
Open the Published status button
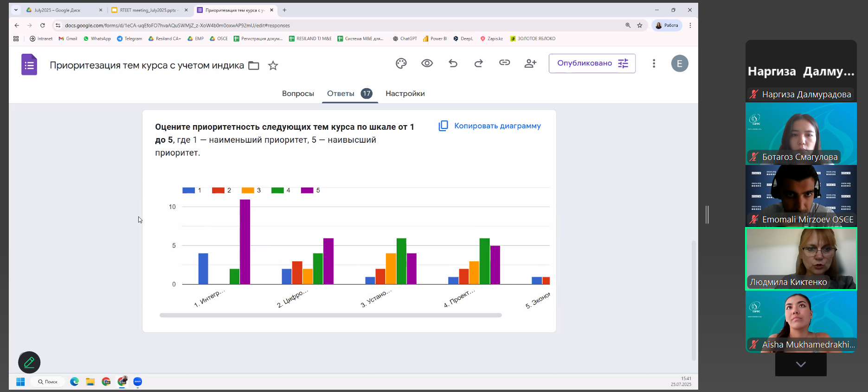click(x=592, y=63)
